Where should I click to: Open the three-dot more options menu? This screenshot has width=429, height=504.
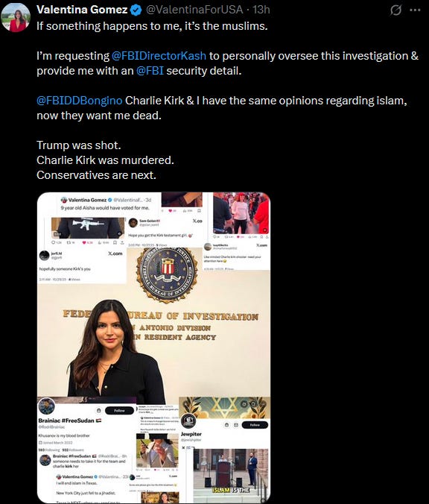pyautogui.click(x=415, y=10)
